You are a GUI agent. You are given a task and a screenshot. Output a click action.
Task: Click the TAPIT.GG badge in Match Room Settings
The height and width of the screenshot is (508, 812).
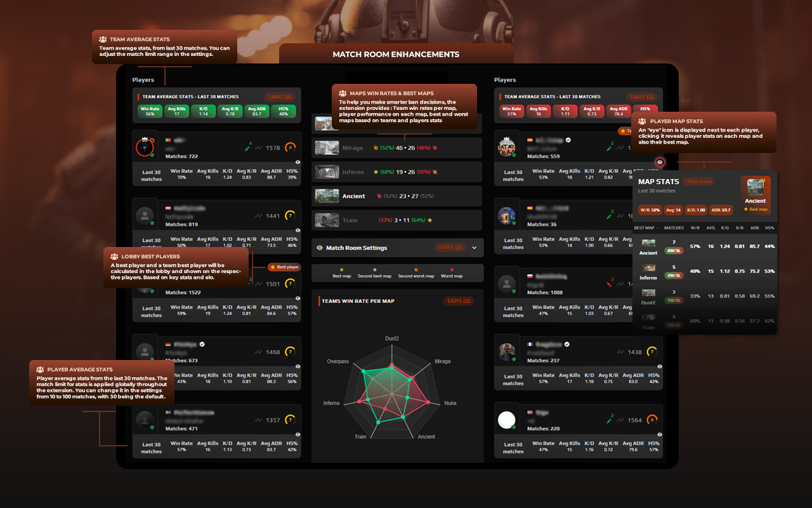tap(450, 248)
